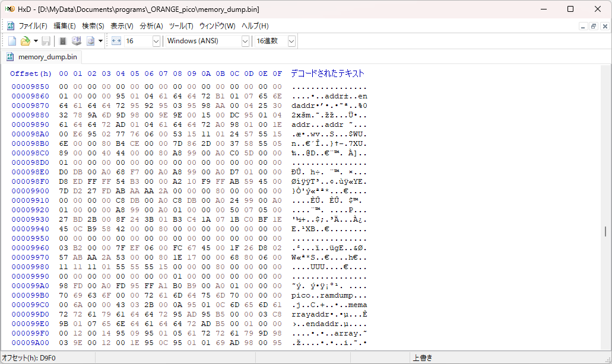Click the HxD app icon in title bar

point(9,9)
